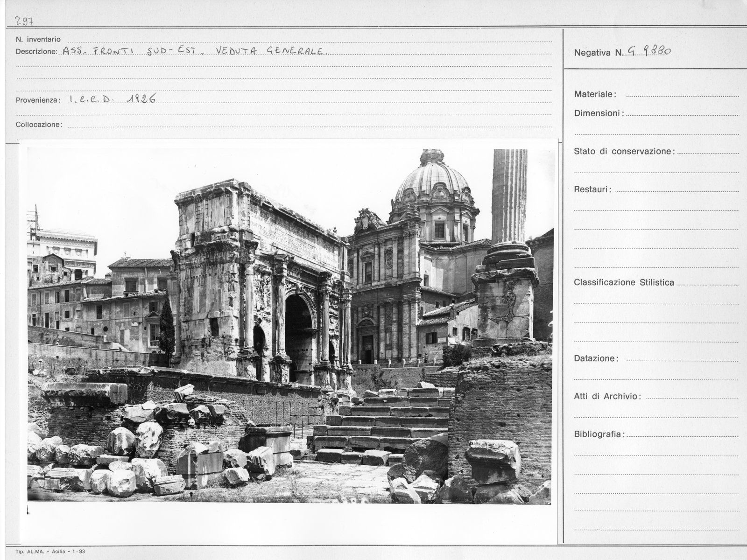Select the handwritten 'I.C.C.D. 1926' entry
The height and width of the screenshot is (560, 747).
112,98
